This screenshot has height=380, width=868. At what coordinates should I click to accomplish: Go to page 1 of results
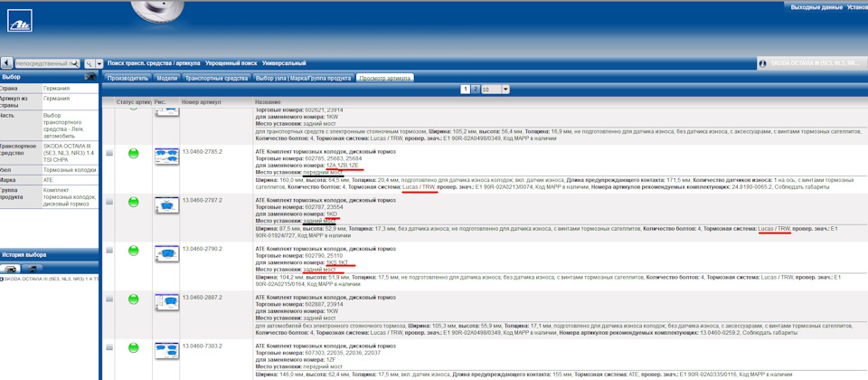[467, 90]
